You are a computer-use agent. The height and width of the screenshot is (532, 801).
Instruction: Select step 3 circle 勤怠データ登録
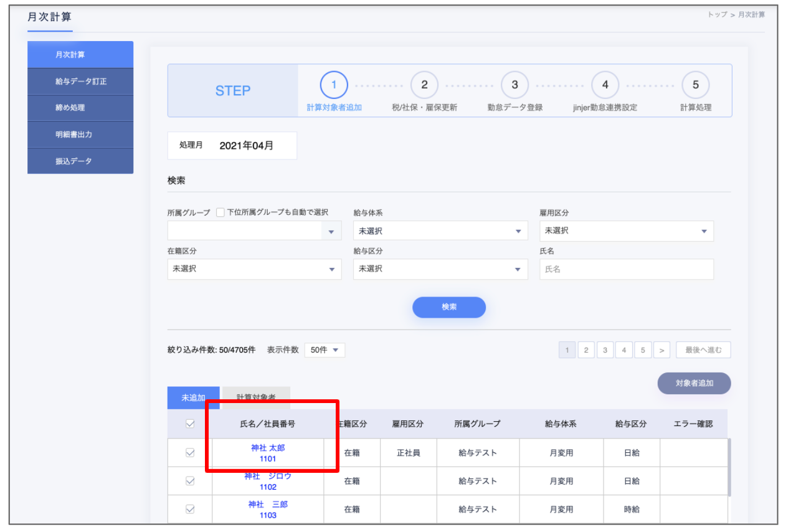point(514,85)
